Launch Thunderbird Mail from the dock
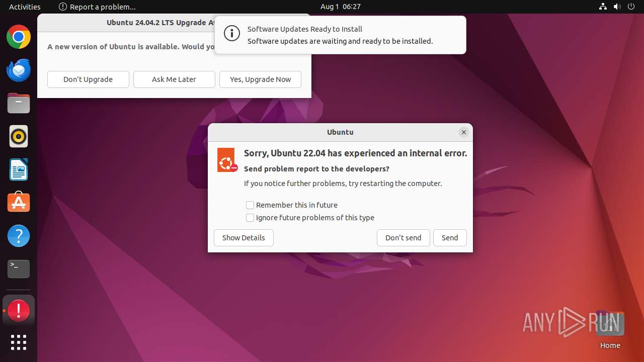Image resolution: width=644 pixels, height=362 pixels. click(19, 70)
